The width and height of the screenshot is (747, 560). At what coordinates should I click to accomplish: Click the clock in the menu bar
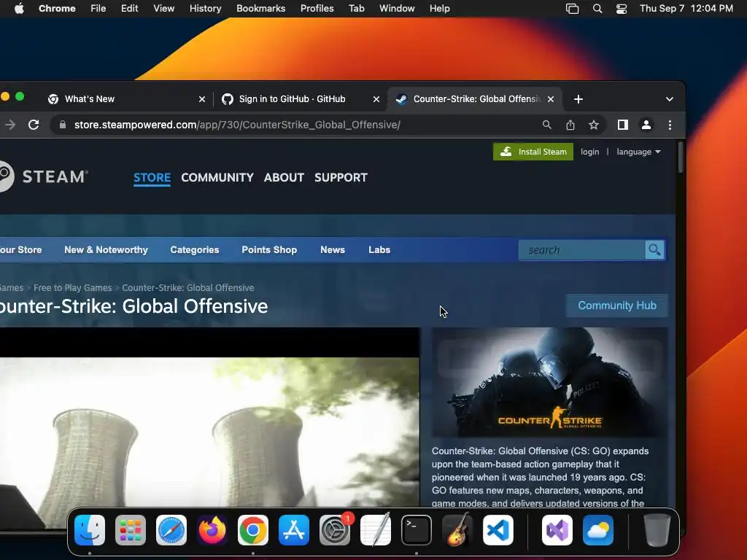[x=686, y=8]
